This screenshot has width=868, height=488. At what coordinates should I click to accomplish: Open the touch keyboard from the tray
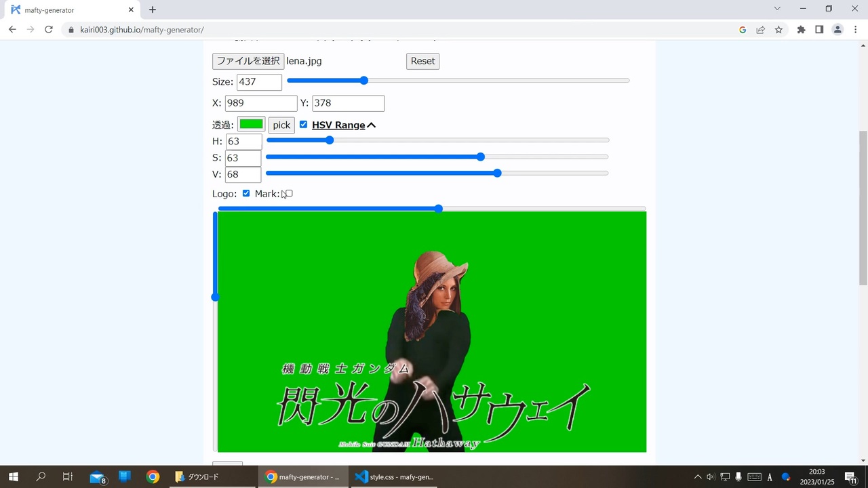(x=754, y=476)
